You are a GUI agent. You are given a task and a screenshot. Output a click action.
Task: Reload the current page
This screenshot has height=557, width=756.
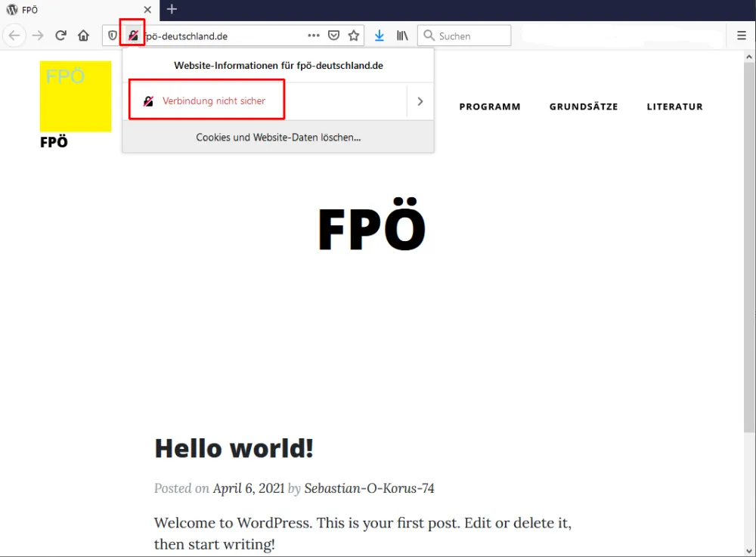[x=60, y=36]
